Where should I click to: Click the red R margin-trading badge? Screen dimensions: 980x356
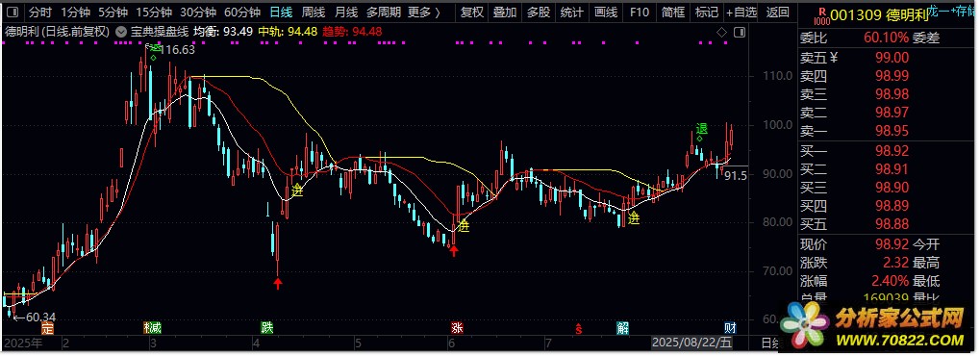click(x=822, y=13)
